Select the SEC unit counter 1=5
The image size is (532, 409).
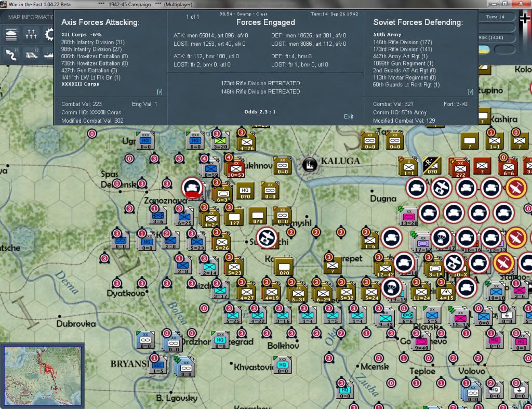click(158, 365)
